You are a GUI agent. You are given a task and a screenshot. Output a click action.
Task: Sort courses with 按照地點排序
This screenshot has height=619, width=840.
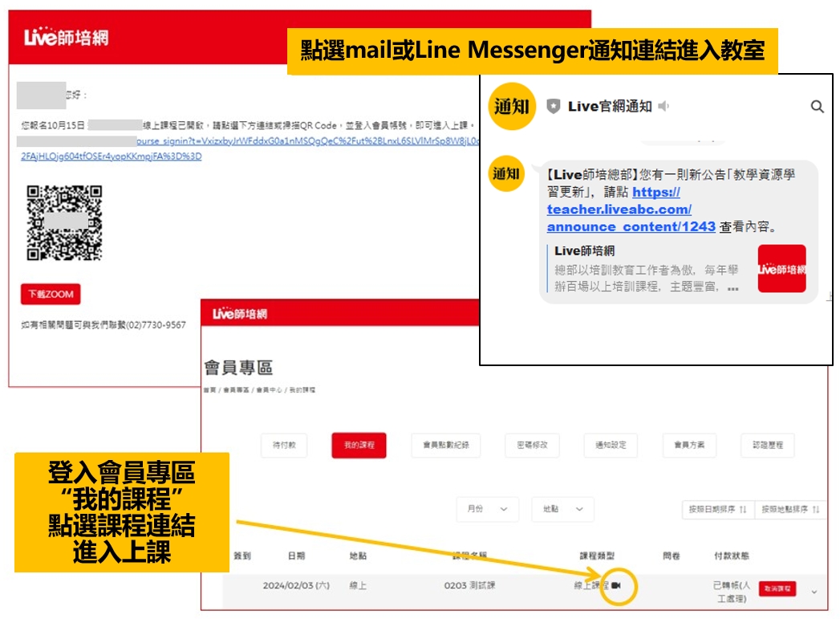click(x=791, y=509)
